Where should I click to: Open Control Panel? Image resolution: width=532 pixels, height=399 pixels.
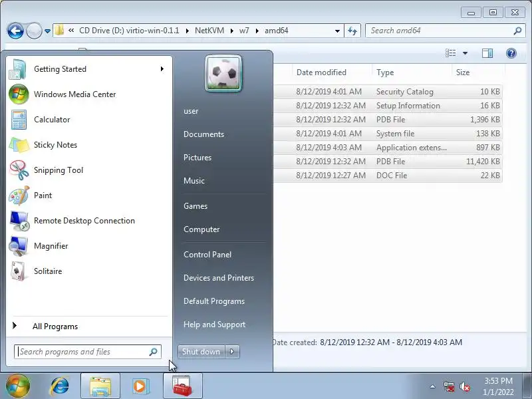point(207,255)
